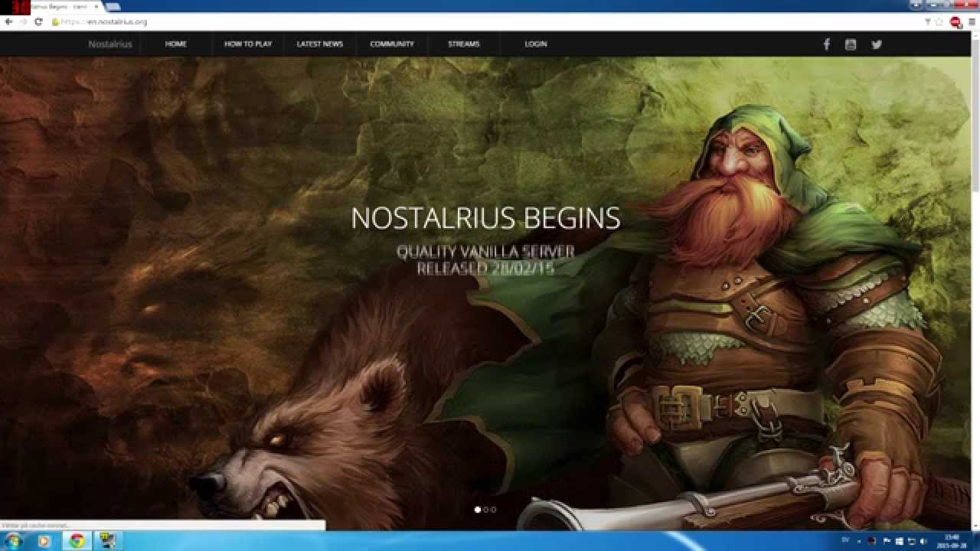980x551 pixels.
Task: Open the LATEST NEWS menu item
Action: coord(320,44)
